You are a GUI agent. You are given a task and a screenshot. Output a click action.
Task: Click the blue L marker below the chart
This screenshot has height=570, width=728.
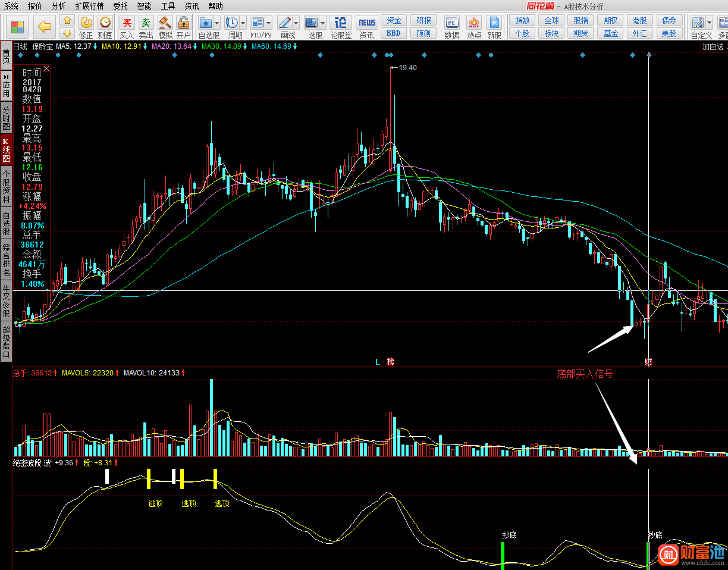[377, 362]
